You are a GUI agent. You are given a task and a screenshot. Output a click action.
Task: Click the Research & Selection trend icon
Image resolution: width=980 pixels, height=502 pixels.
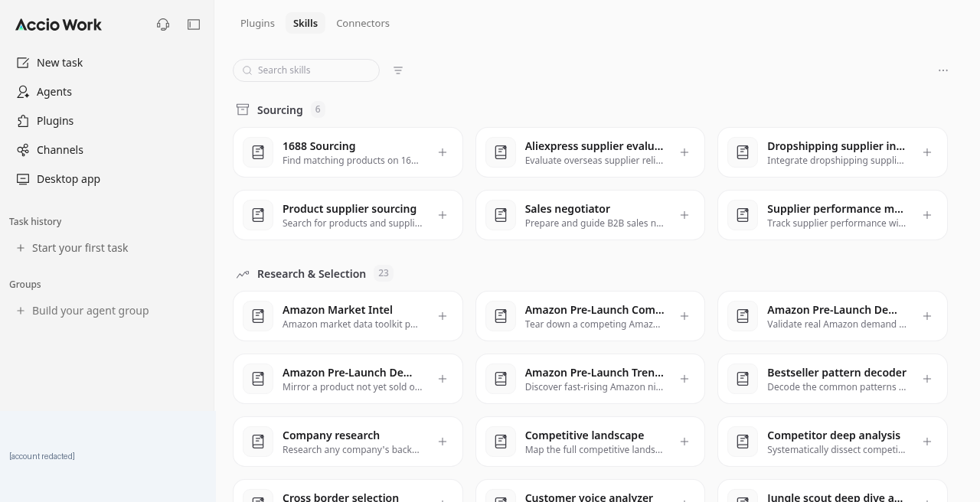243,274
